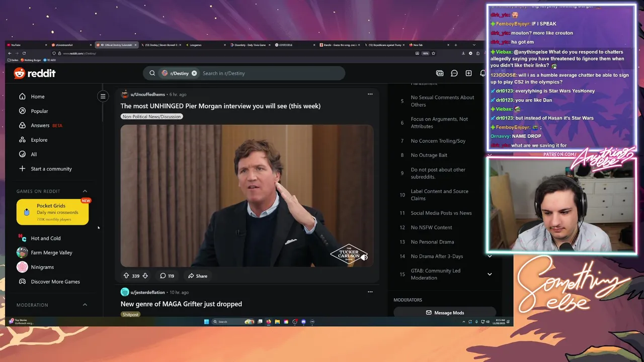Open post New genre of MAGA Grifter

point(181,304)
